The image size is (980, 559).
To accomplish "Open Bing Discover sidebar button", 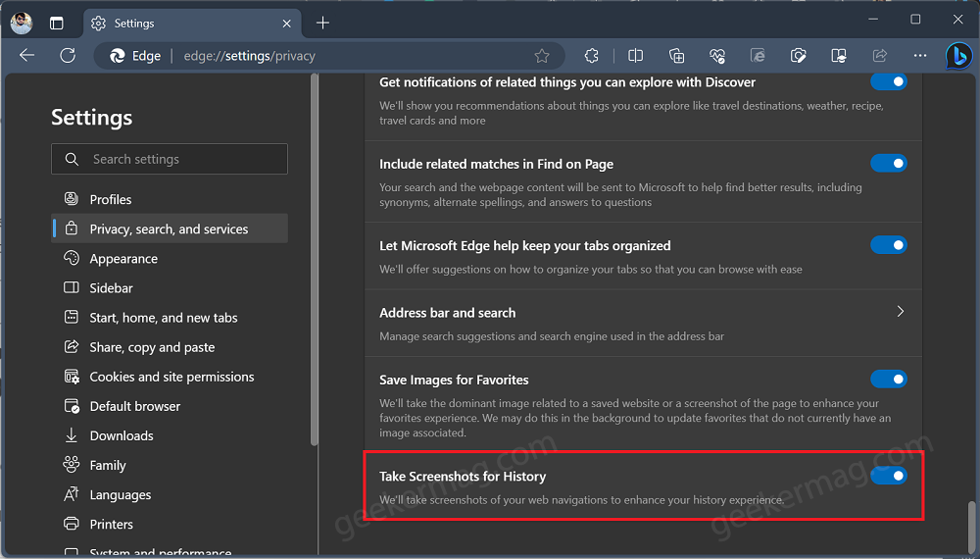I will pyautogui.click(x=958, y=56).
